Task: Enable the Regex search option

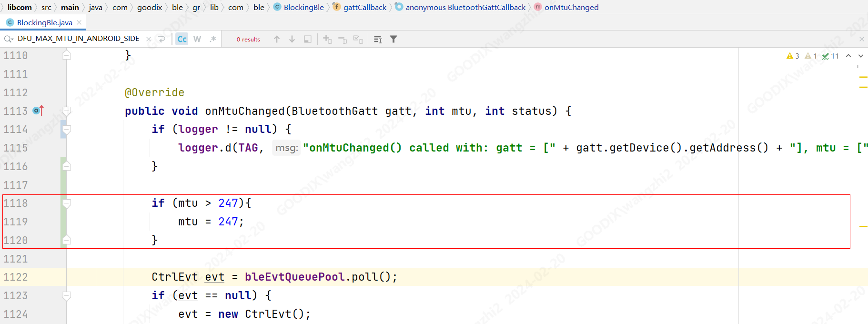Action: click(x=212, y=39)
